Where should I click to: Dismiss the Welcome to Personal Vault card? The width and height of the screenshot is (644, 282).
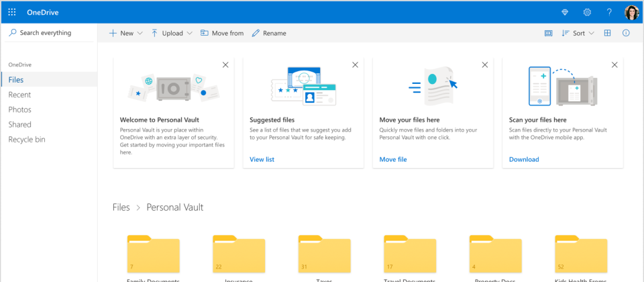[x=225, y=65]
